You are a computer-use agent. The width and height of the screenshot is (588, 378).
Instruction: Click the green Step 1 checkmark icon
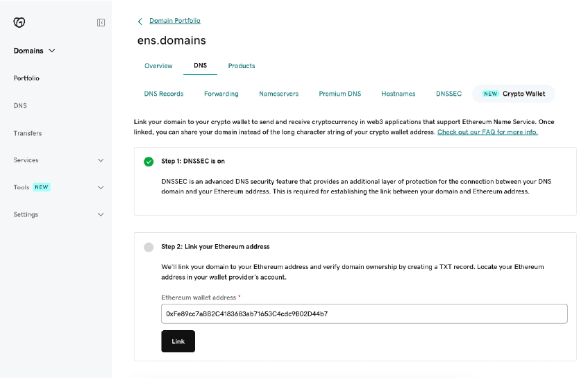[x=149, y=162]
